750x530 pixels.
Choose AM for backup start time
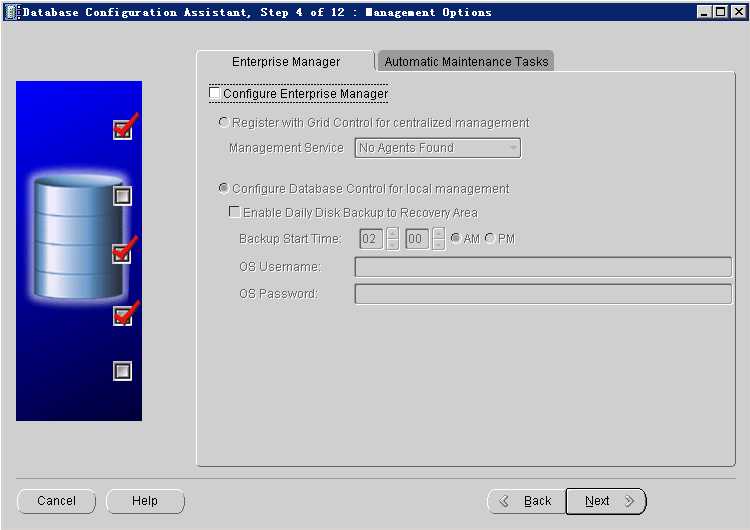[x=455, y=238]
